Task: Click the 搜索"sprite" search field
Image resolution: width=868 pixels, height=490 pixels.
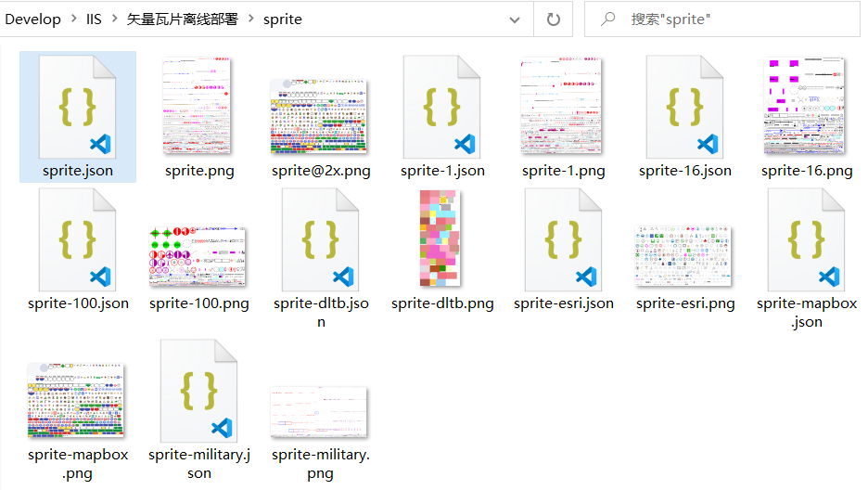Action: pos(721,19)
